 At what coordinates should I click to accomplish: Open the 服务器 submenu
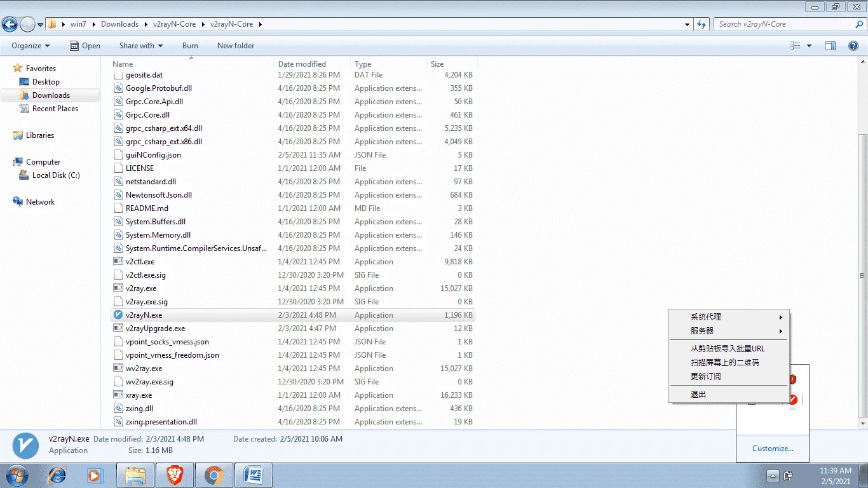(729, 331)
